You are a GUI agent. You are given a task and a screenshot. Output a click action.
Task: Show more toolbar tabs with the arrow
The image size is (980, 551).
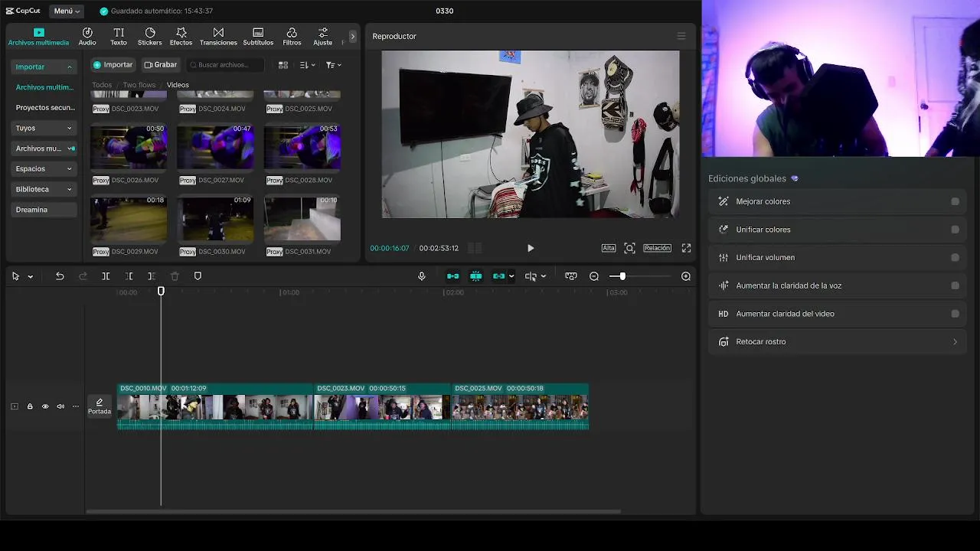point(352,36)
